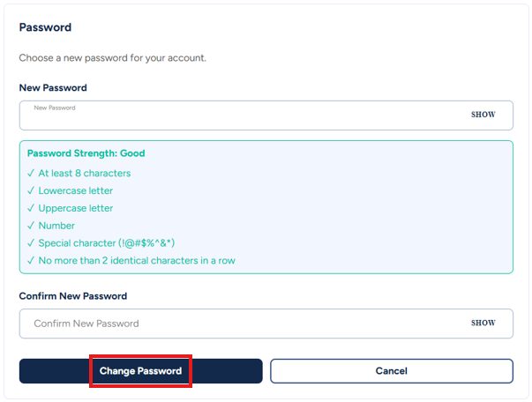Viewport: 532px width, 402px height.
Task: Click the New Password field label
Action: coord(53,88)
